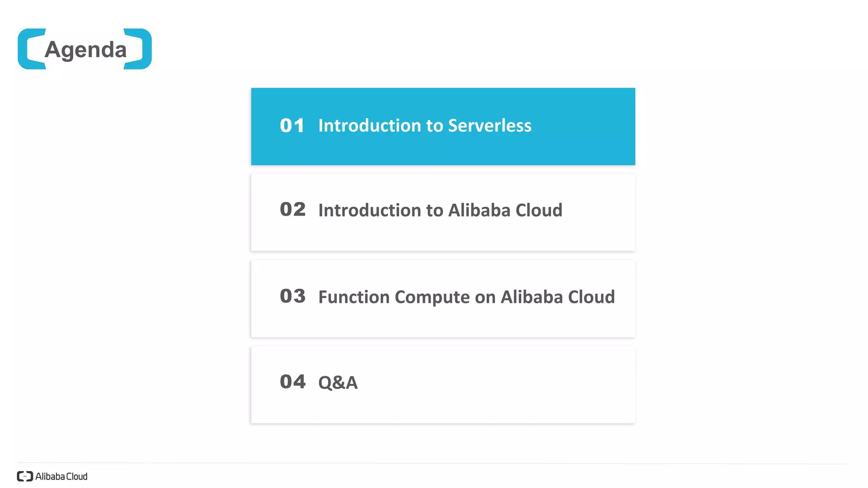The width and height of the screenshot is (868, 488).
Task: Click the right blue bracket of Agenda
Action: 138,49
